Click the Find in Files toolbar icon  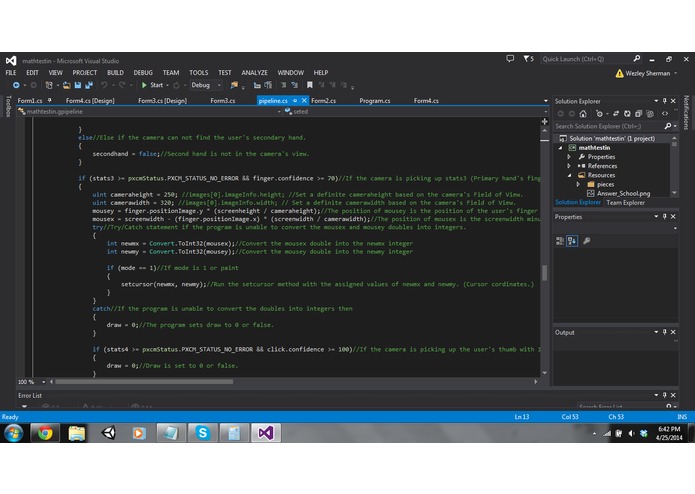(x=234, y=85)
